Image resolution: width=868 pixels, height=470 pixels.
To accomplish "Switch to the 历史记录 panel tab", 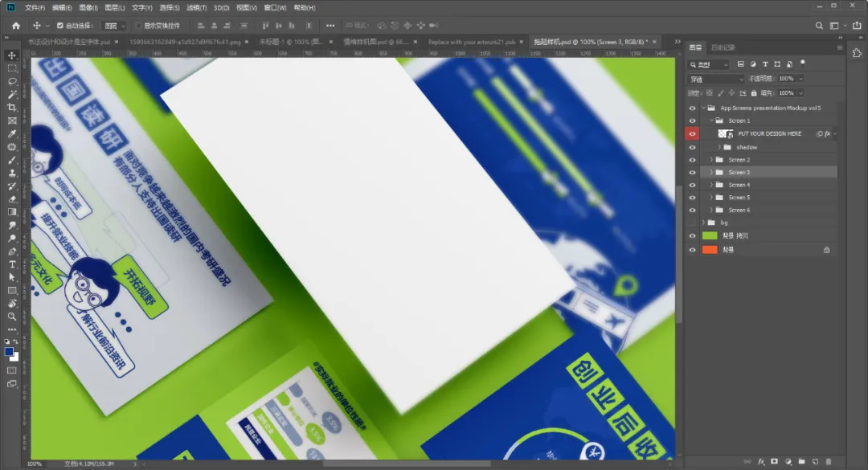I will point(723,47).
